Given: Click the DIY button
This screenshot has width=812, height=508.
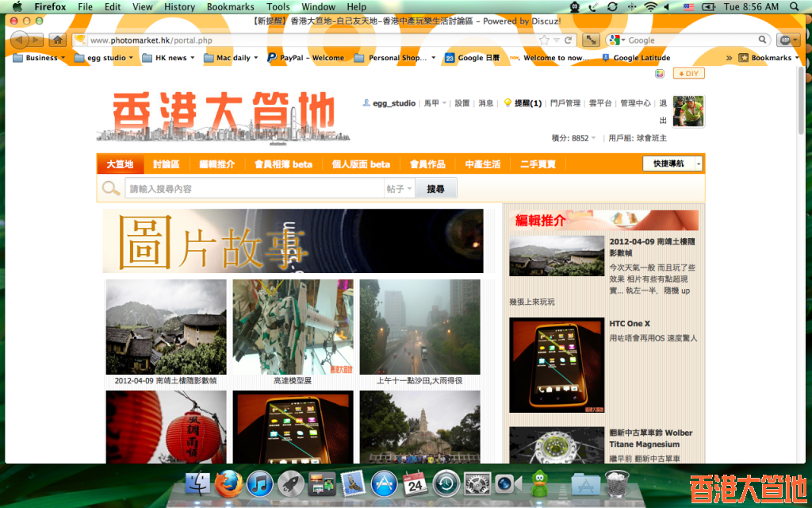Looking at the screenshot, I should pos(689,74).
